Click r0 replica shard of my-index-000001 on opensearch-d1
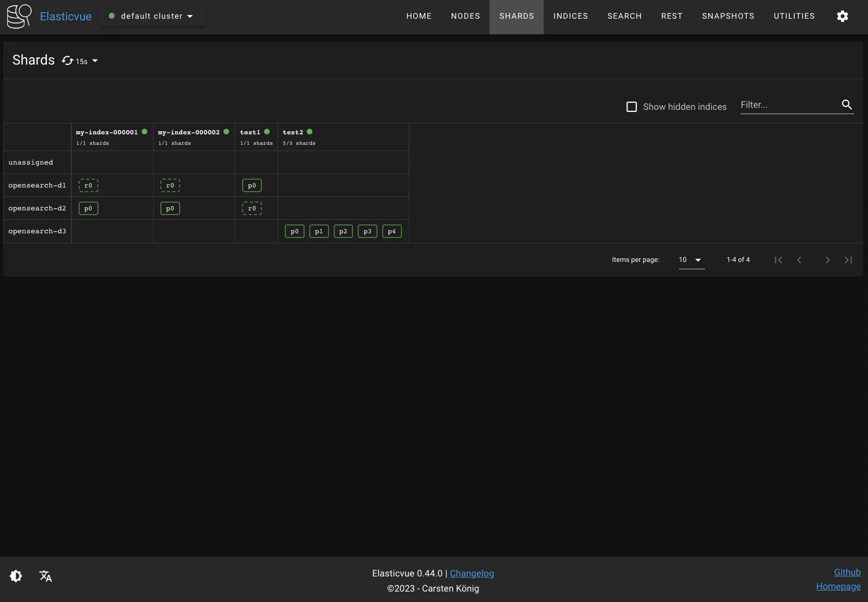Screen dimensions: 868x602 [x=89, y=185]
